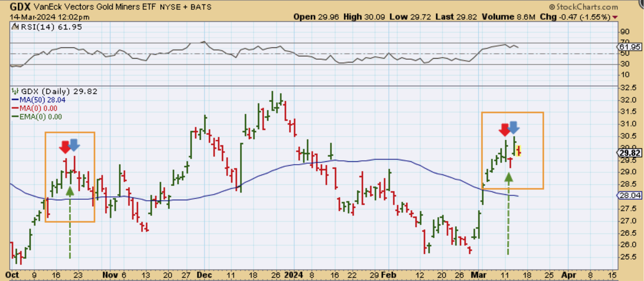This screenshot has width=644, height=281.
Task: Click the "Dec" month label on date axis
Action: click(x=204, y=275)
